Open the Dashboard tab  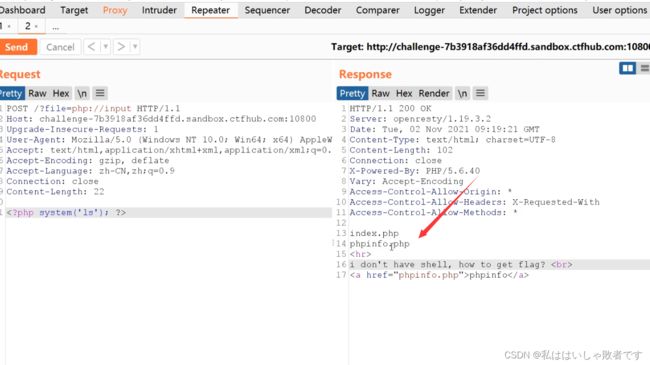(x=22, y=10)
